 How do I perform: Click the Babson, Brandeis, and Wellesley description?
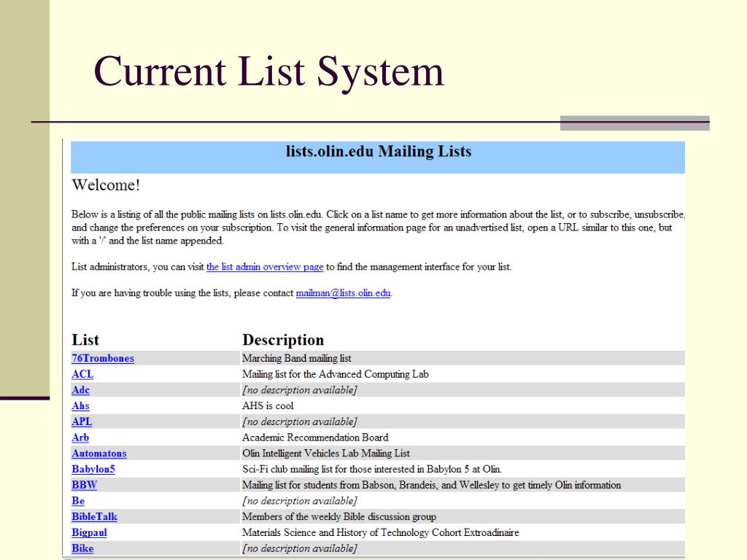click(432, 485)
